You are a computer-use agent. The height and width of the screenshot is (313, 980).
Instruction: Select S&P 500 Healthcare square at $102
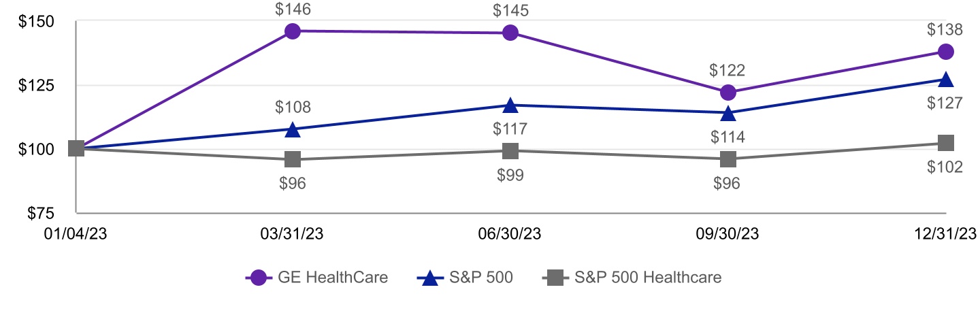point(945,143)
